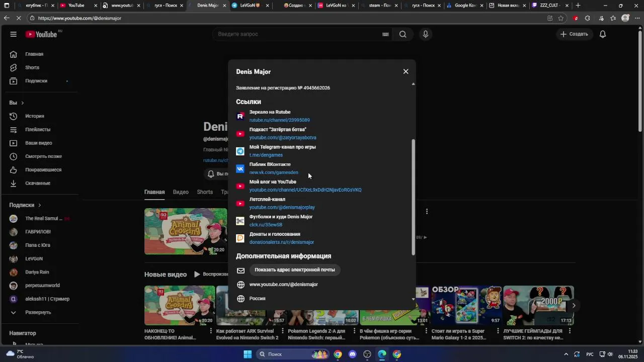Expand the Вы section chevron
The width and height of the screenshot is (644, 362).
click(x=22, y=103)
